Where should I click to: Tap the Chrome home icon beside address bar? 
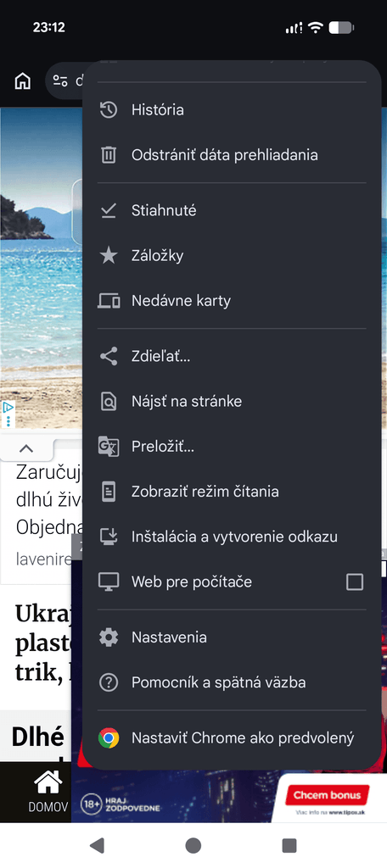pyautogui.click(x=22, y=81)
